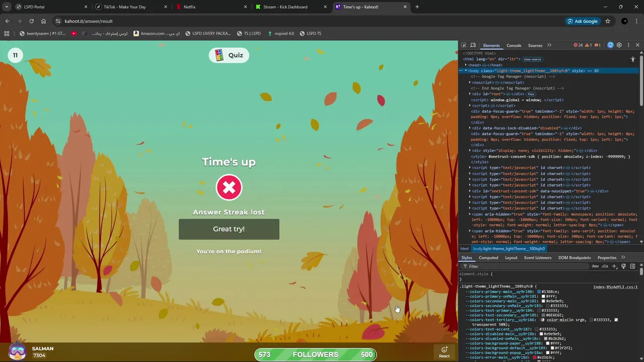644x362 pixels.
Task: Open the Layout tab
Action: [511, 257]
